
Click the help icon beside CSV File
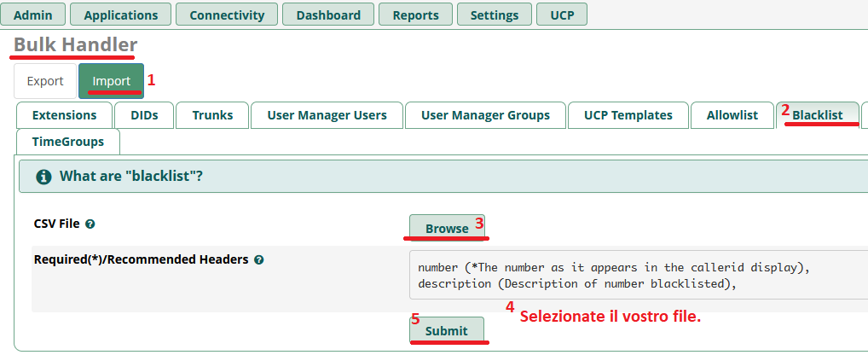click(x=90, y=224)
